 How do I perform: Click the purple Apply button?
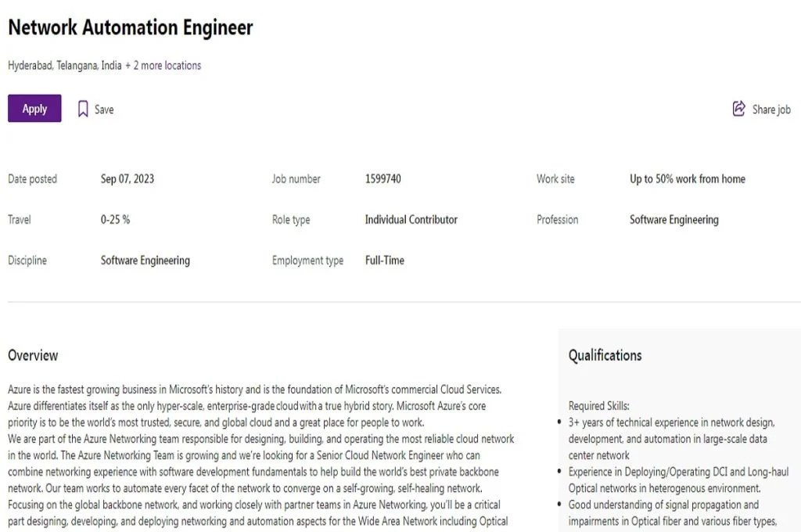coord(34,108)
